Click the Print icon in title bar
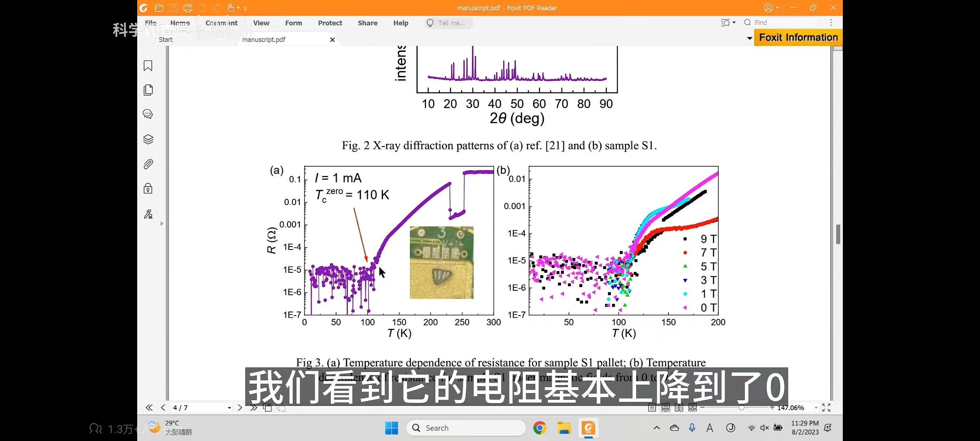The height and width of the screenshot is (441, 980). pyautogui.click(x=188, y=8)
